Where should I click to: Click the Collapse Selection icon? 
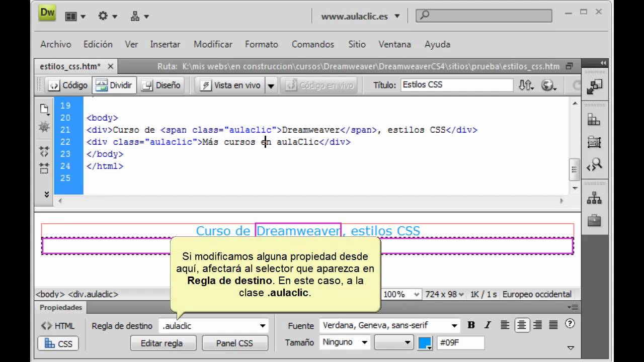44,168
